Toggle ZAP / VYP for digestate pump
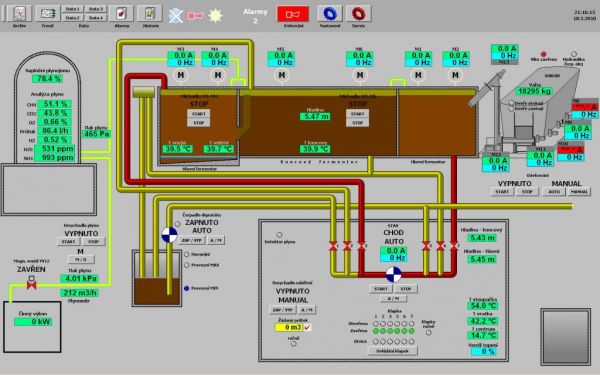Viewport: 600px width, 375px height. tap(192, 240)
